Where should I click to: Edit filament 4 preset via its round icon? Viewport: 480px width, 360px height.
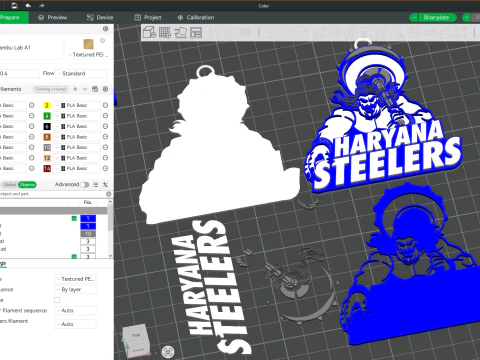[105, 116]
